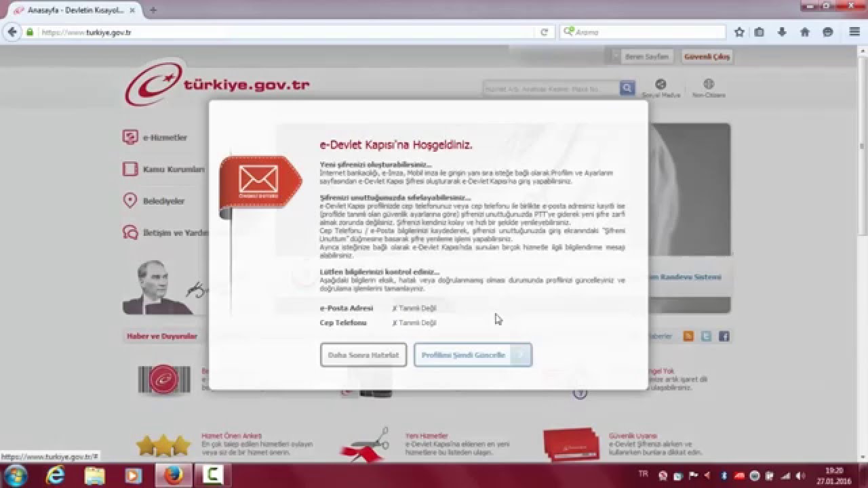Open the Firefox downloads arrow icon
Viewport: 868px width, 488px height.
[782, 32]
